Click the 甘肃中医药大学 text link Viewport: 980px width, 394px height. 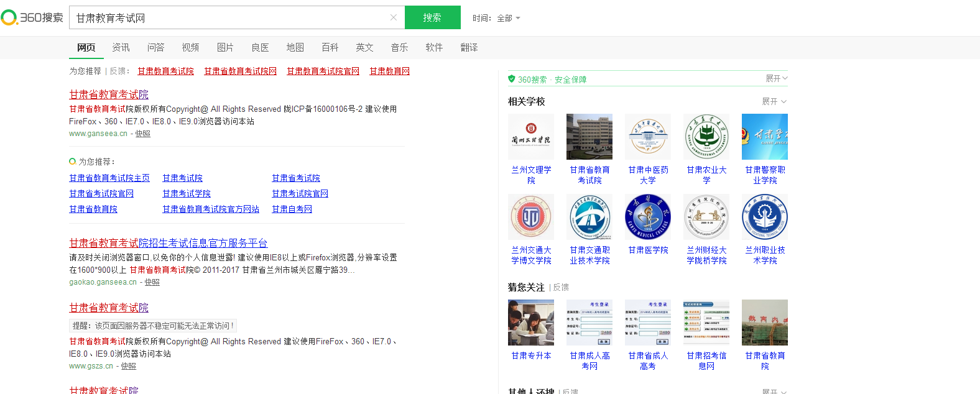click(648, 175)
